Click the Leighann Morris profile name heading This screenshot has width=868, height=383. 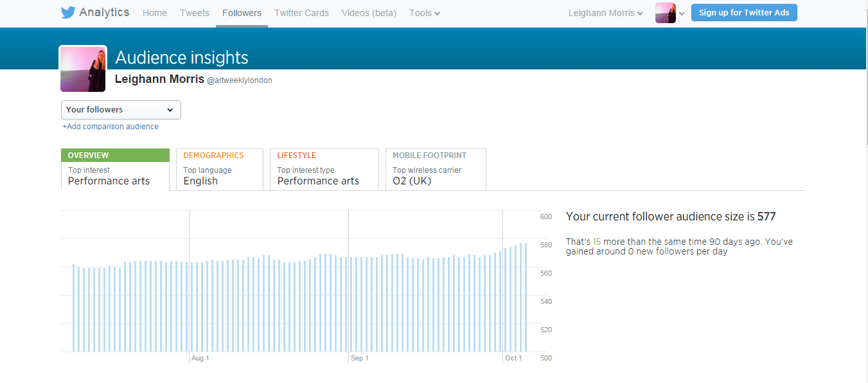[159, 79]
